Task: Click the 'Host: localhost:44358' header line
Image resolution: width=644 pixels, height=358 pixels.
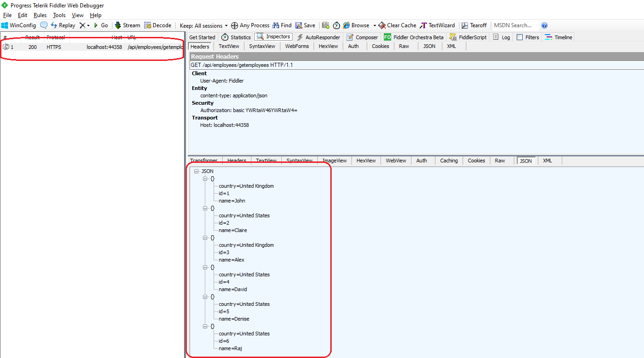Action: 225,125
